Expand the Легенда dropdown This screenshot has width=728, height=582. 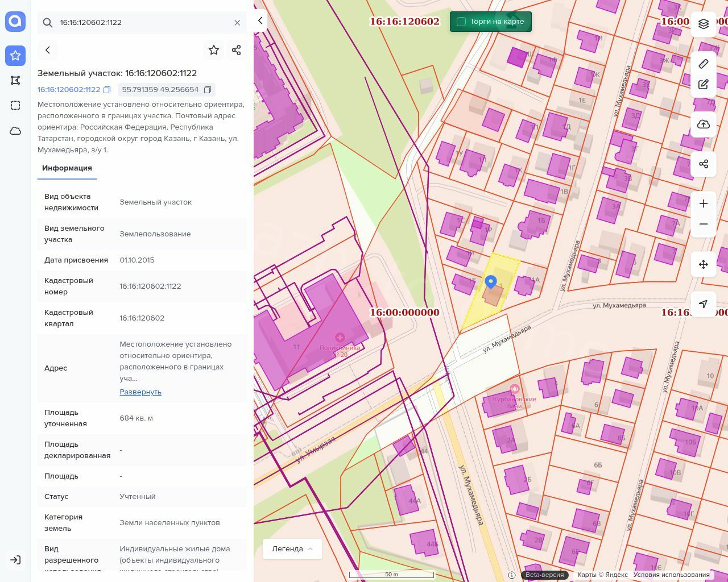point(292,548)
